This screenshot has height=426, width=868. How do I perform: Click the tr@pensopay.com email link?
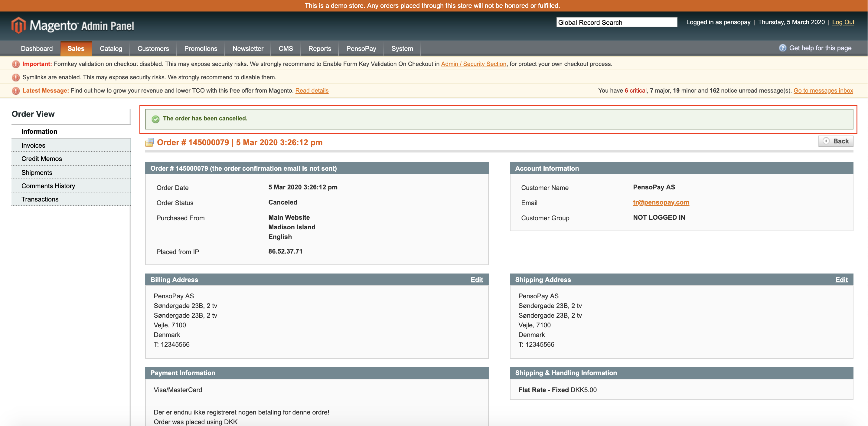coord(661,202)
